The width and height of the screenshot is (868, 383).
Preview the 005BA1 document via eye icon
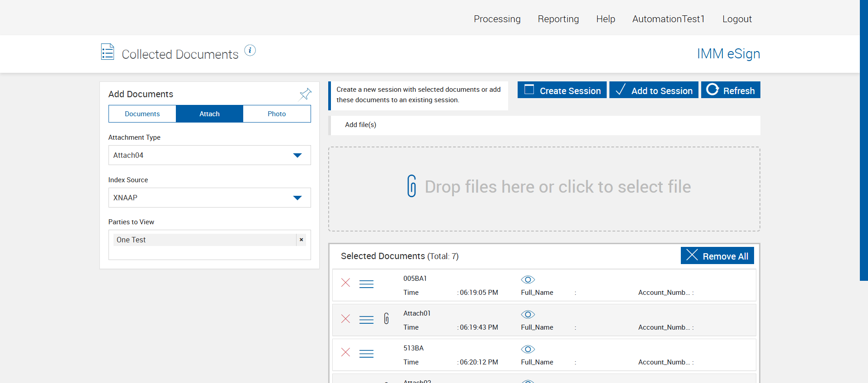[x=528, y=279]
